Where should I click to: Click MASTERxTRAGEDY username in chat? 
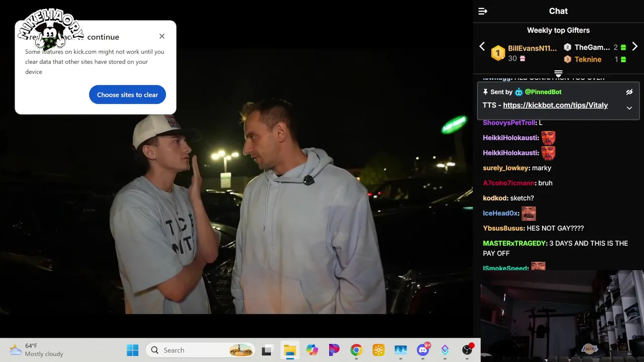tap(514, 243)
